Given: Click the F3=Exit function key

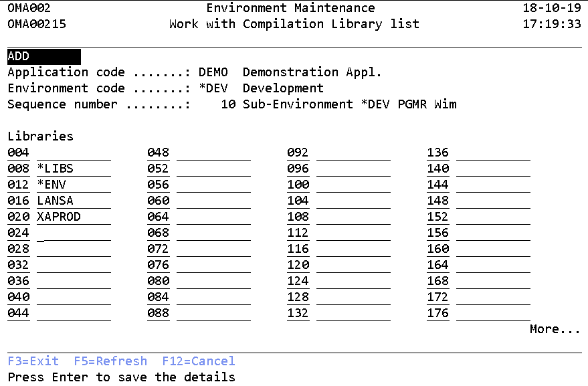Looking at the screenshot, I should point(33,361).
